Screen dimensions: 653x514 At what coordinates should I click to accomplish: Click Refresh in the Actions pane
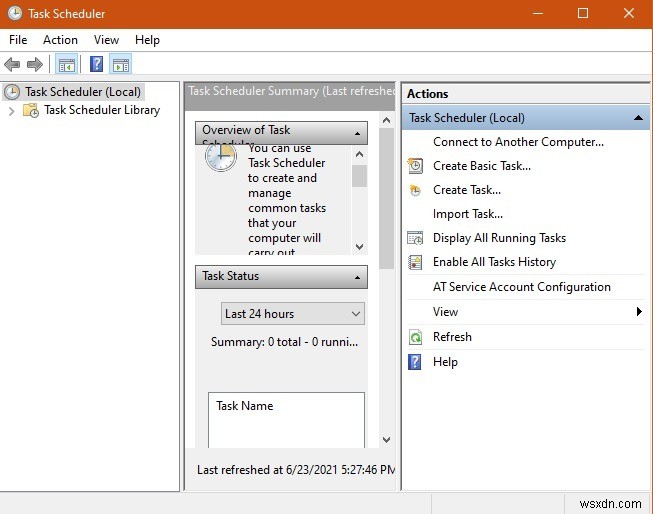[452, 337]
